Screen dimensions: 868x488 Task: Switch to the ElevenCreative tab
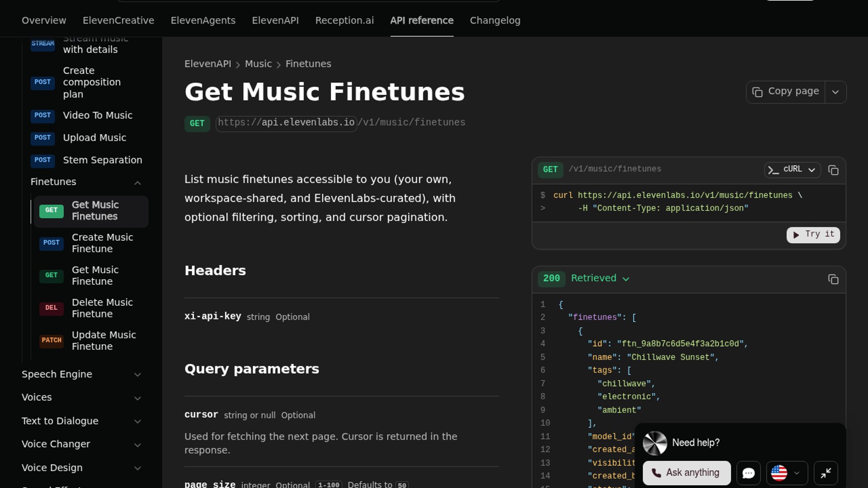pyautogui.click(x=118, y=20)
